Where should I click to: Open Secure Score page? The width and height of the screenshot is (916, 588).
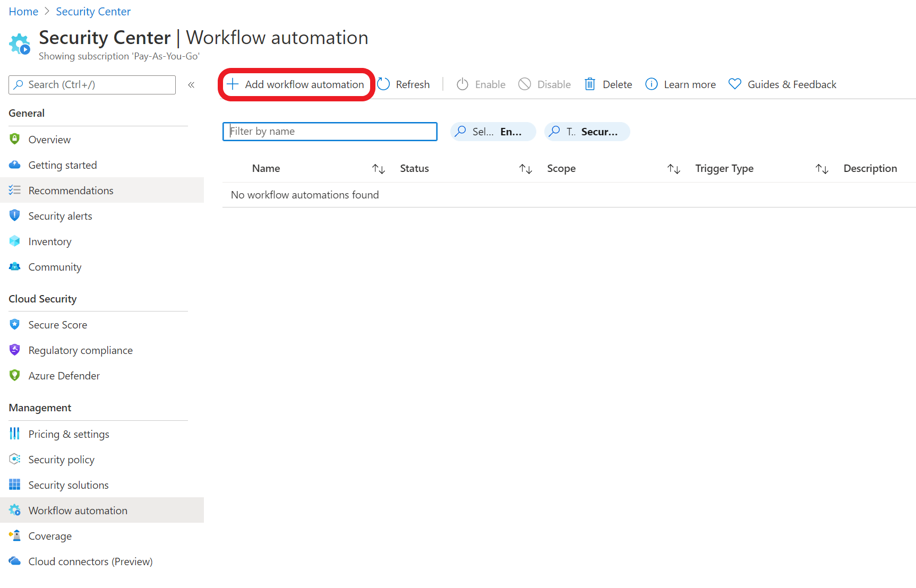click(x=102, y=325)
